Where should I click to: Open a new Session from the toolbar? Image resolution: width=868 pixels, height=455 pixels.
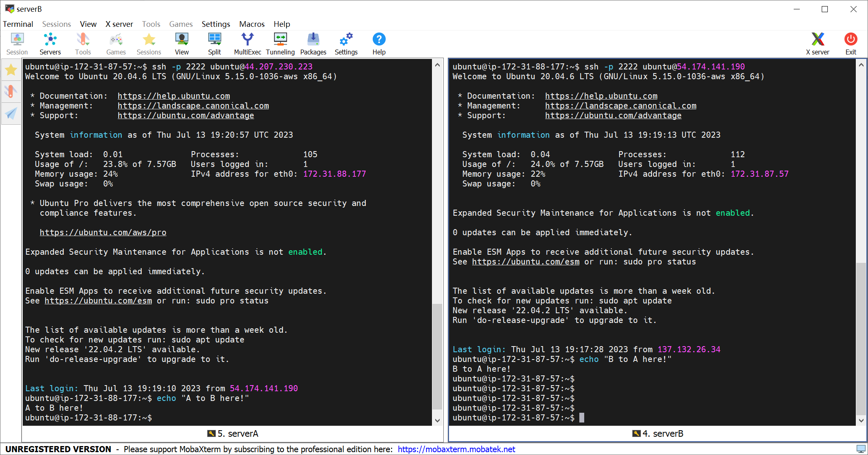coord(17,44)
